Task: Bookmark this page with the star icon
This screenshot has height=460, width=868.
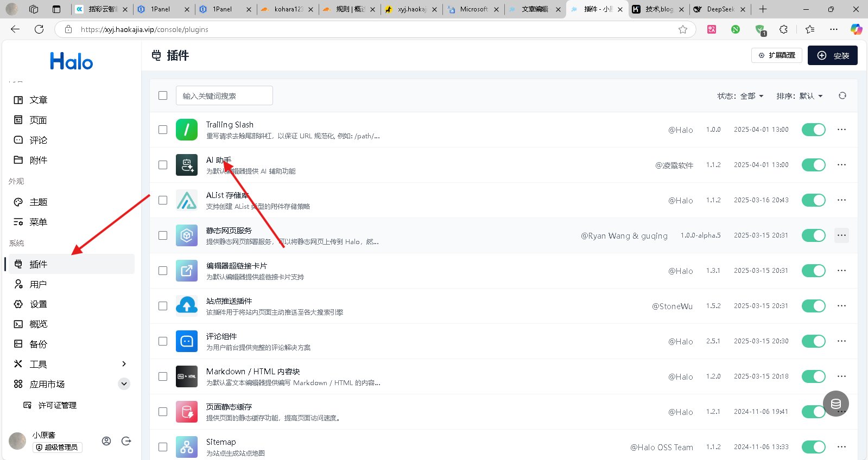Action: point(683,29)
